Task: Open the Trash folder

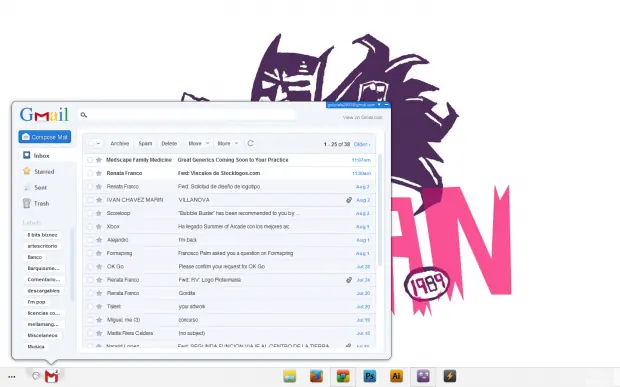Action: point(36,203)
